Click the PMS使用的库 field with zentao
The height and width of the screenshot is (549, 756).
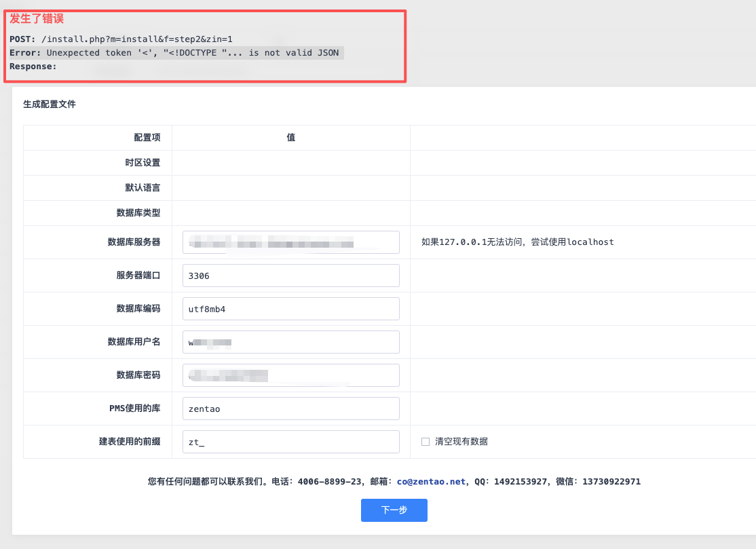[x=290, y=409]
